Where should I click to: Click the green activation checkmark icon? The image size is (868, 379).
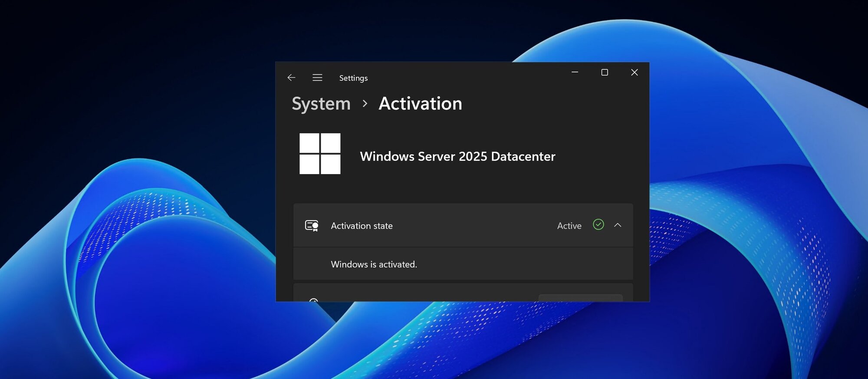point(598,224)
